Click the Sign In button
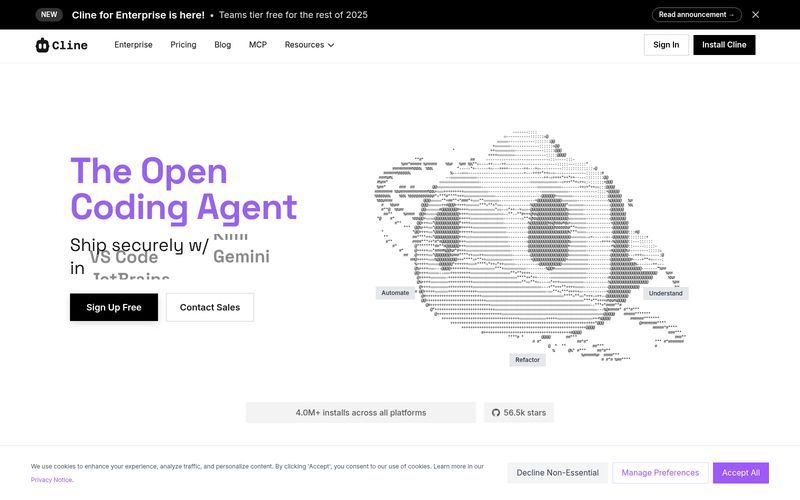The height and width of the screenshot is (500, 800). (666, 45)
